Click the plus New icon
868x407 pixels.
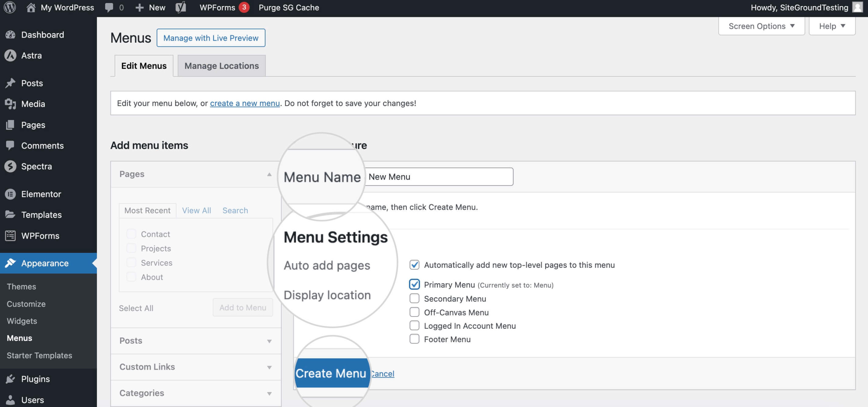point(139,7)
